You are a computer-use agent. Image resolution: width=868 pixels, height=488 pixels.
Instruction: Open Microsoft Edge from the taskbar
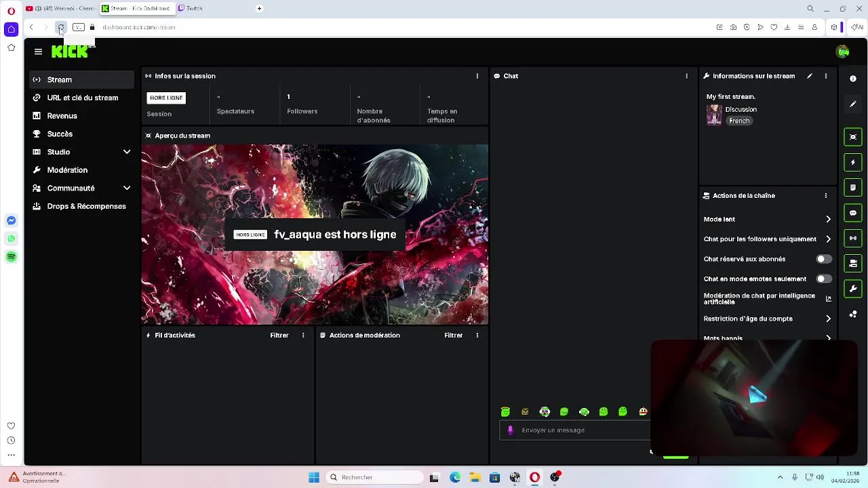455,477
